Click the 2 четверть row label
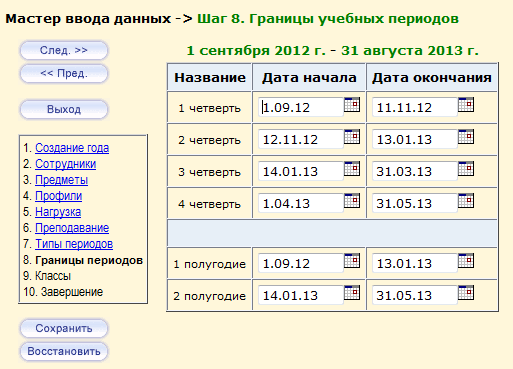513x369 pixels. pyautogui.click(x=209, y=140)
